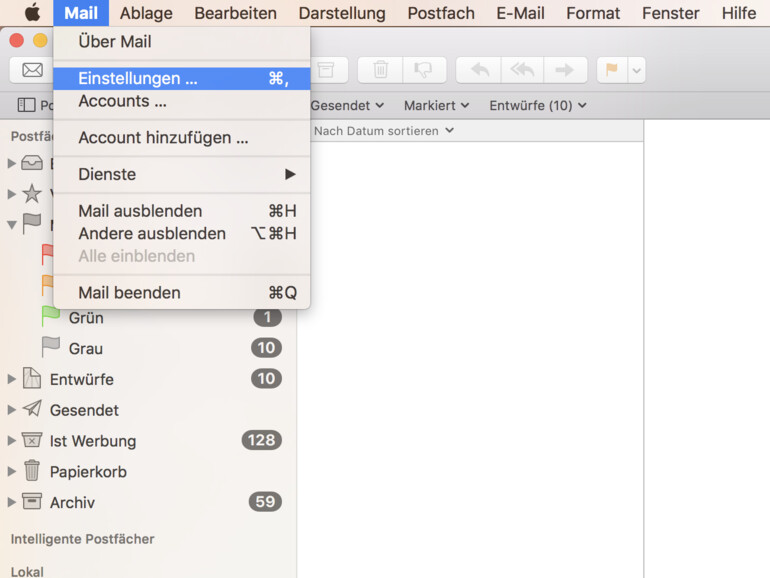Click the orange Flag toolbar button

(612, 70)
